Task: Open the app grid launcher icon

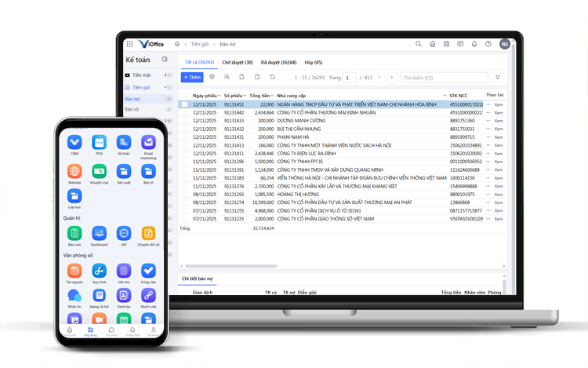Action: [129, 44]
